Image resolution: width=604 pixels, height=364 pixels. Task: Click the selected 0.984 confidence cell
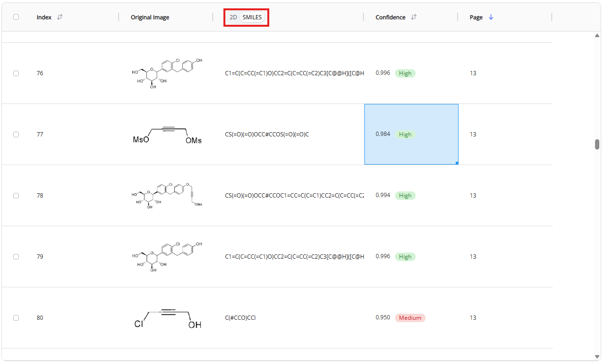(x=411, y=135)
